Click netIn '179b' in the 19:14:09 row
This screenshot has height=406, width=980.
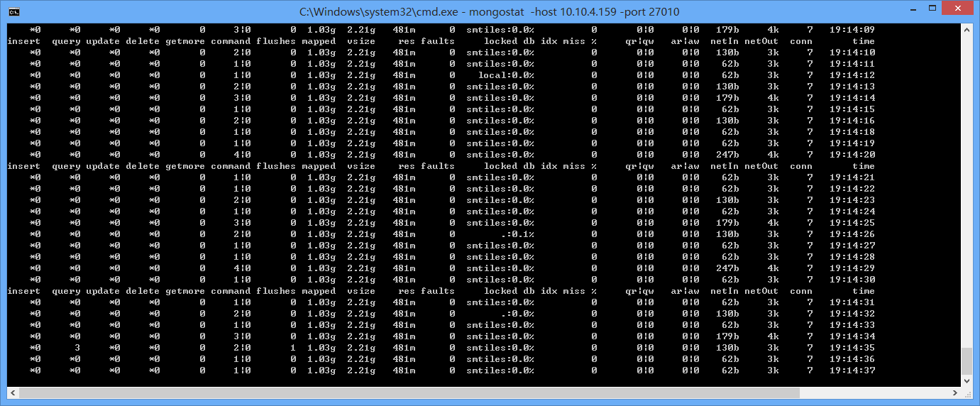727,30
